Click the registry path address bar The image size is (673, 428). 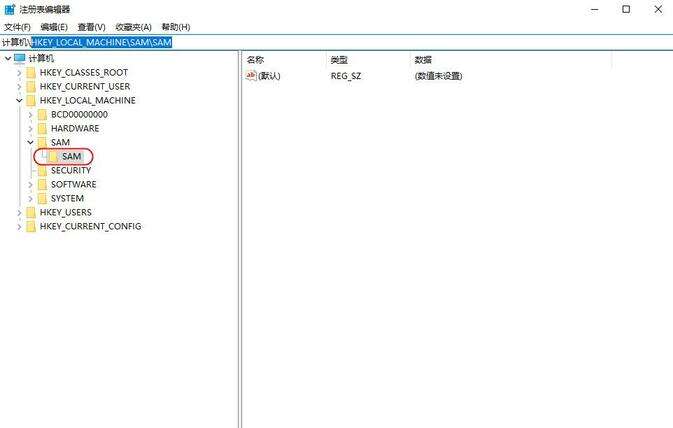point(336,42)
